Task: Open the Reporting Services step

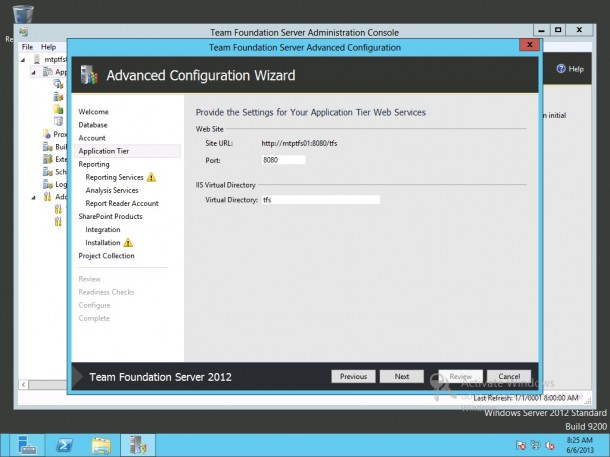Action: (x=114, y=177)
